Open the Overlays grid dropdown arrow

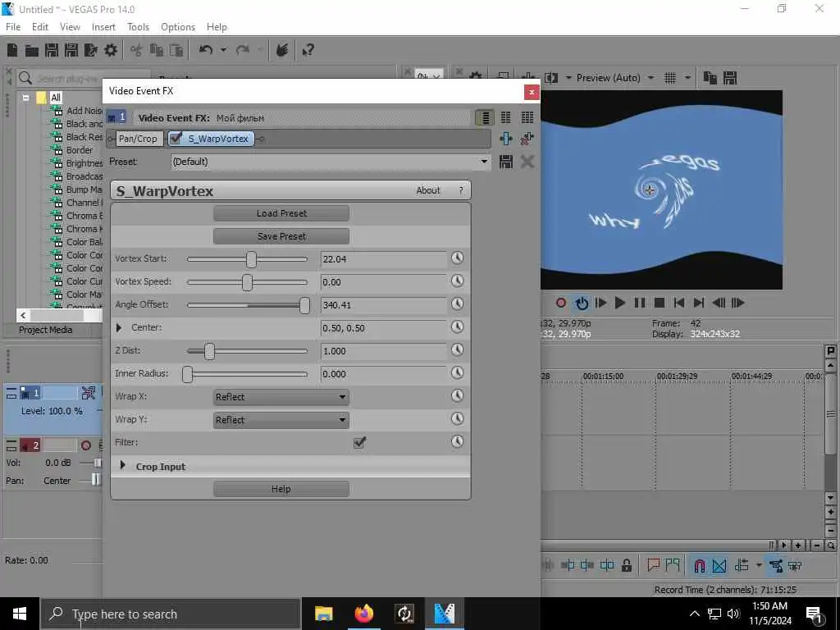pyautogui.click(x=687, y=78)
